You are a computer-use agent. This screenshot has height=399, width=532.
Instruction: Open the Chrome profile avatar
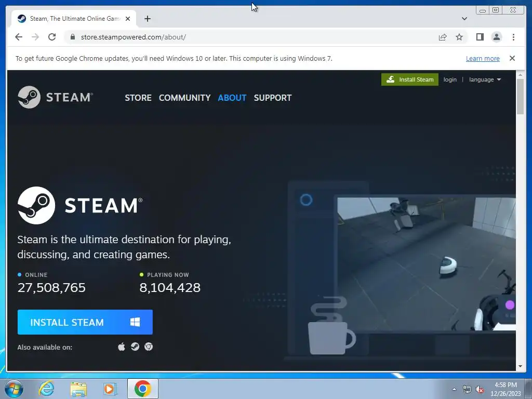[x=496, y=37]
